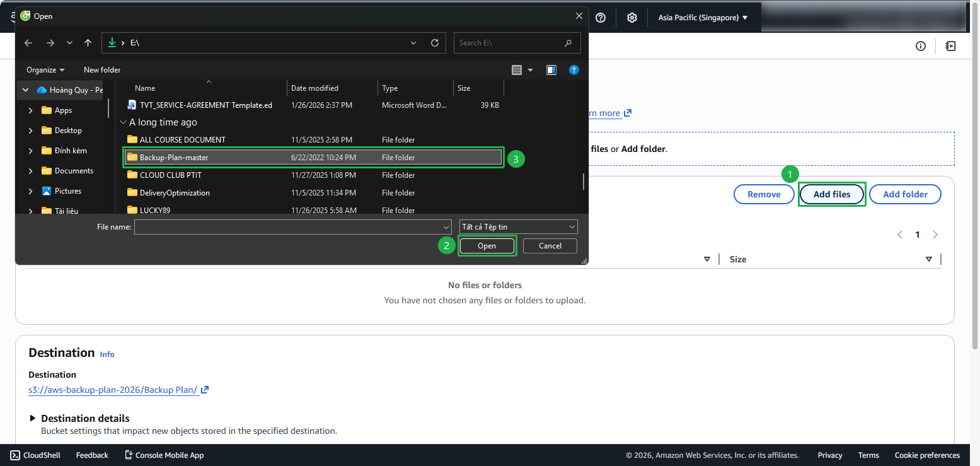This screenshot has width=980, height=466.
Task: Refresh the E:\ folder listing
Action: 434,43
